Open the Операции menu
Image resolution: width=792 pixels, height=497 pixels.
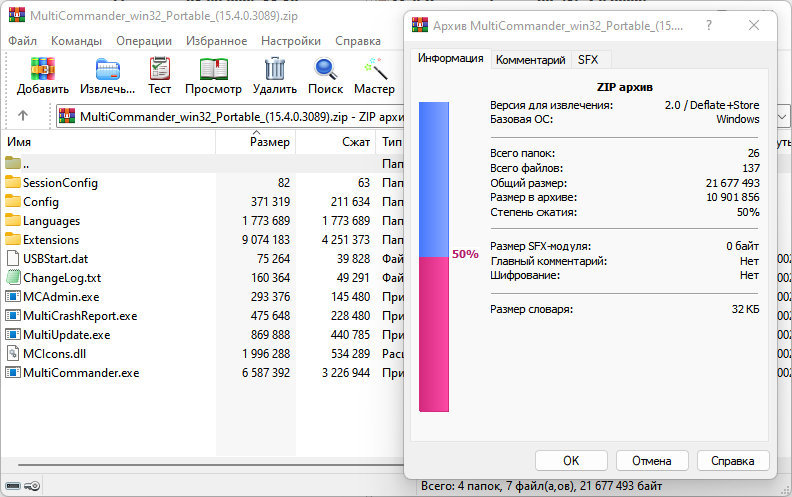point(144,41)
